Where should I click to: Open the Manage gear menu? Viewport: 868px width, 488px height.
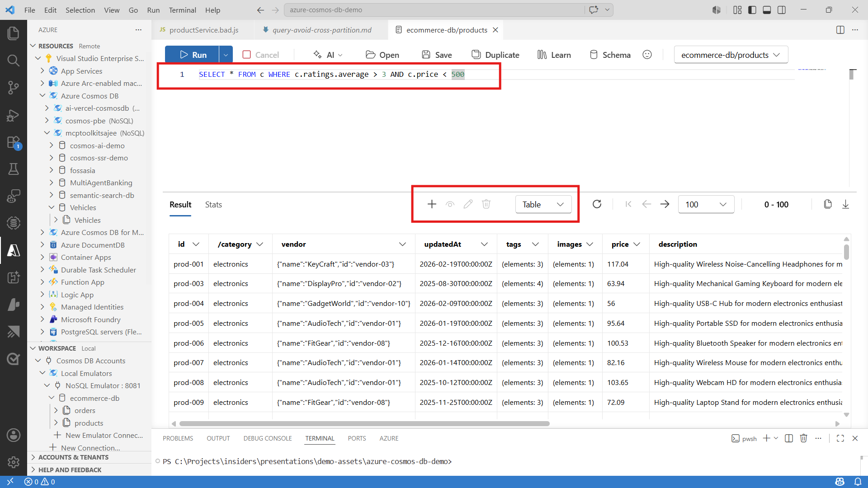(x=14, y=462)
